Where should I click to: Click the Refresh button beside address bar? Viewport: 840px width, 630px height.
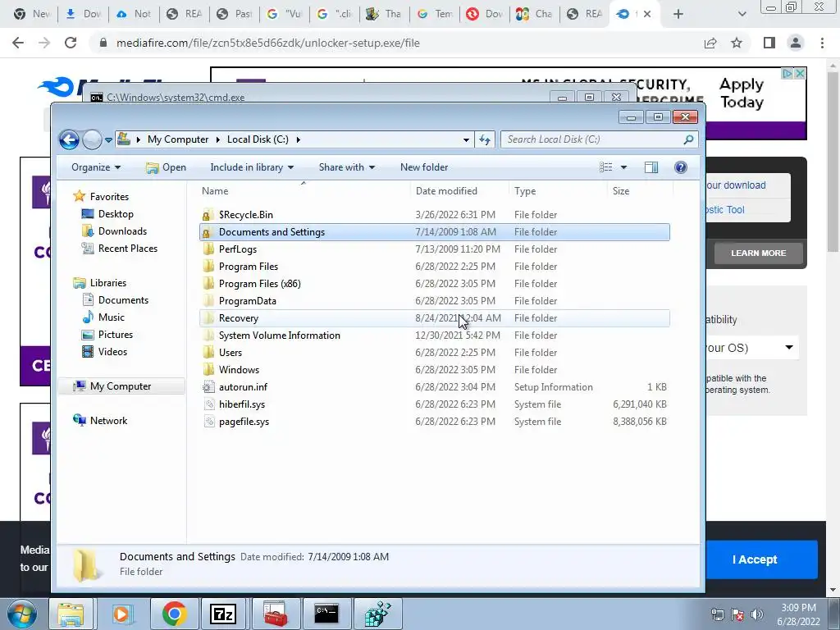point(485,139)
